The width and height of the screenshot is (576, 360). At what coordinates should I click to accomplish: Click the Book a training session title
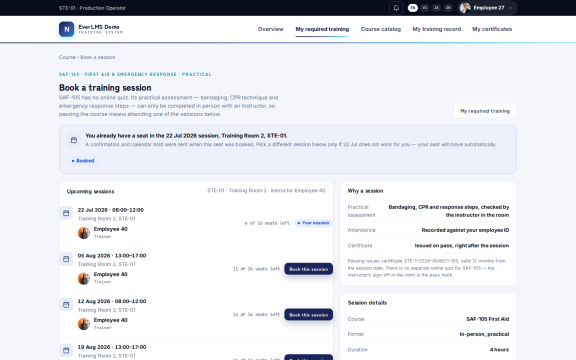coord(105,88)
